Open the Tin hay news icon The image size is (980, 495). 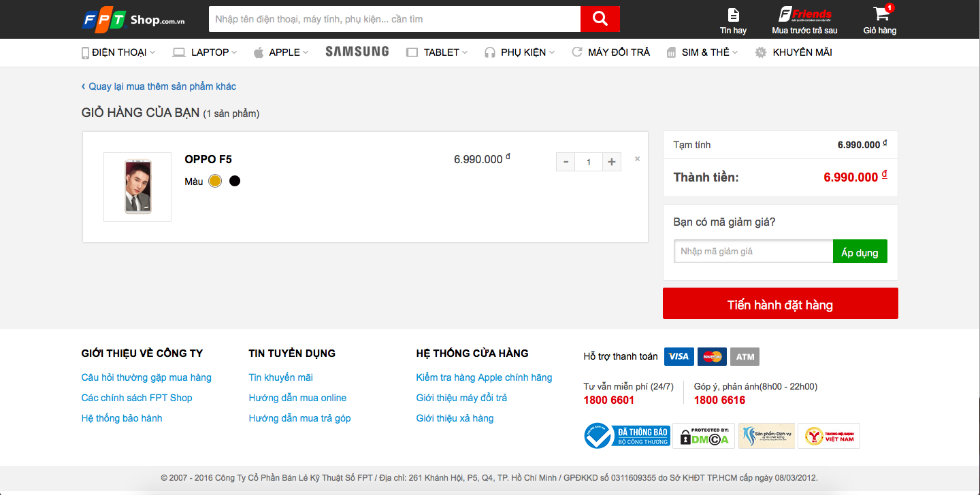(x=733, y=14)
